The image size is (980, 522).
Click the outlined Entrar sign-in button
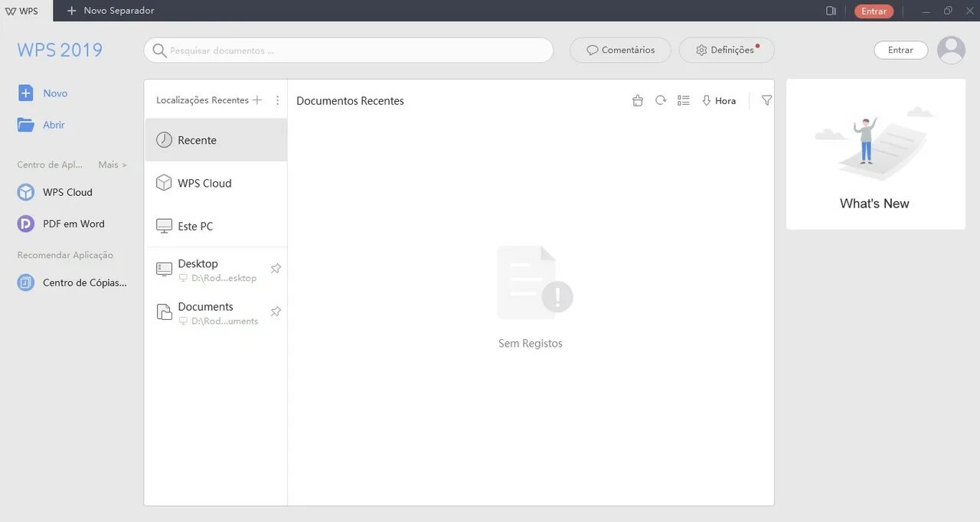[x=900, y=50]
